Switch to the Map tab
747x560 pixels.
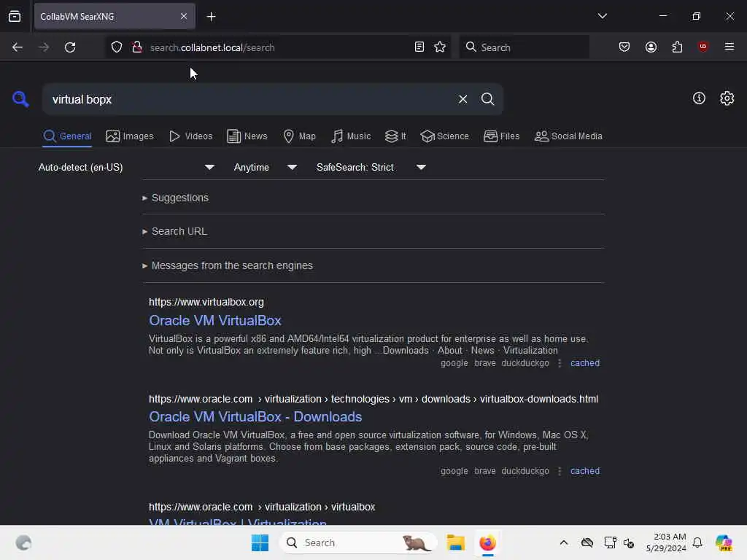pos(299,136)
